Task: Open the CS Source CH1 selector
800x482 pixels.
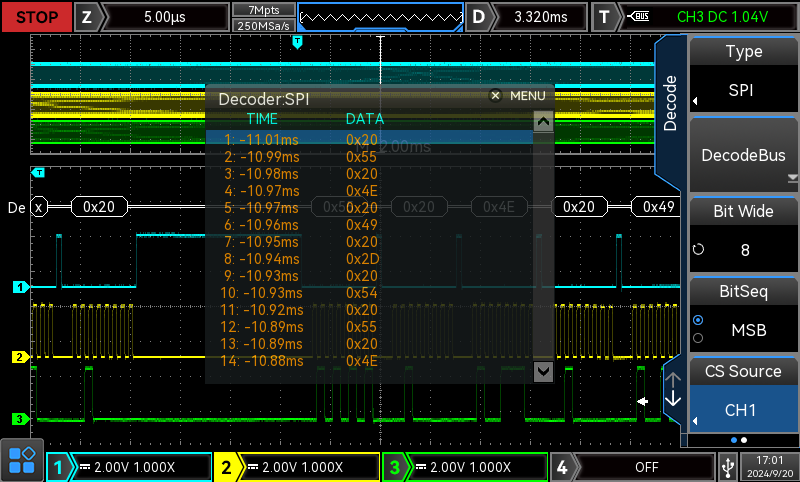Action: tap(743, 394)
